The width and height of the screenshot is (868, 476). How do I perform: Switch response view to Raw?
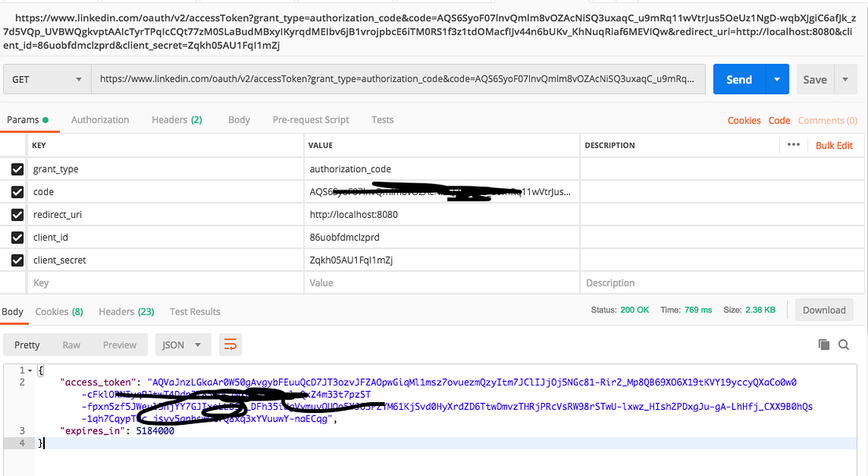click(x=72, y=344)
